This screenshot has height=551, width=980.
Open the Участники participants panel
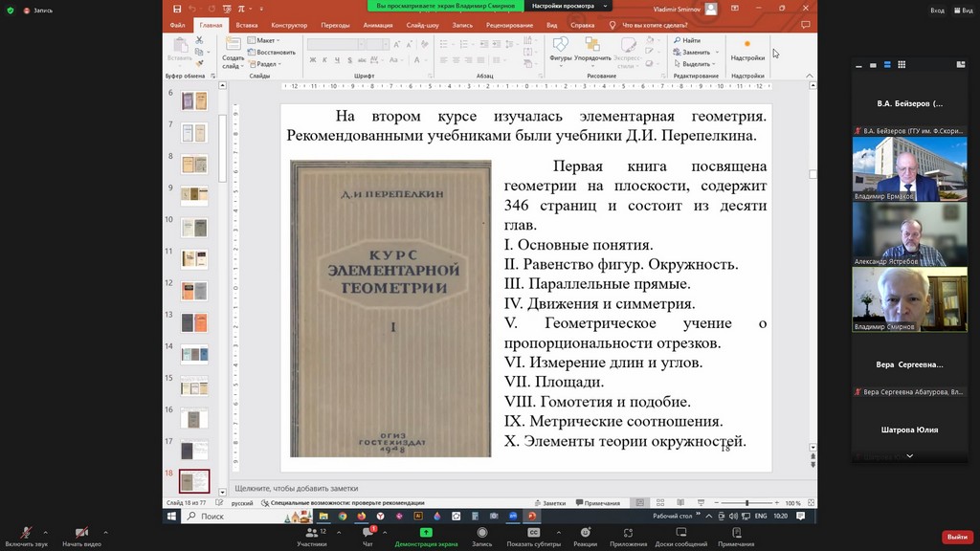tap(311, 535)
